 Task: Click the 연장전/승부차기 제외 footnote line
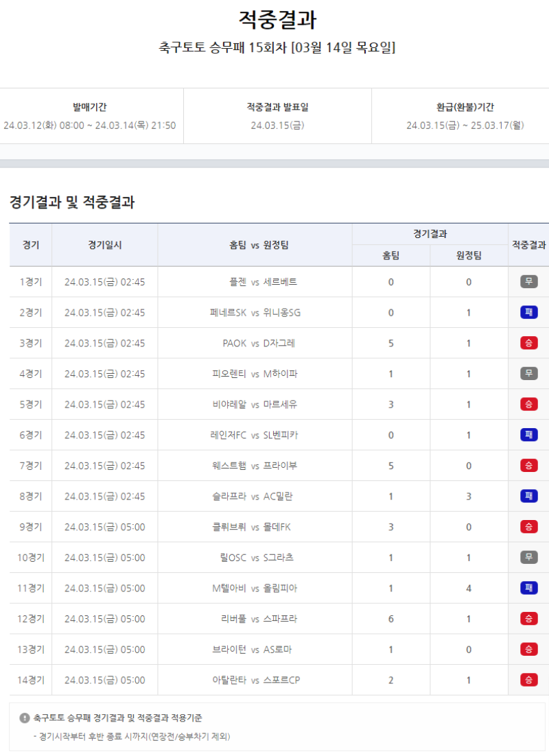click(132, 736)
